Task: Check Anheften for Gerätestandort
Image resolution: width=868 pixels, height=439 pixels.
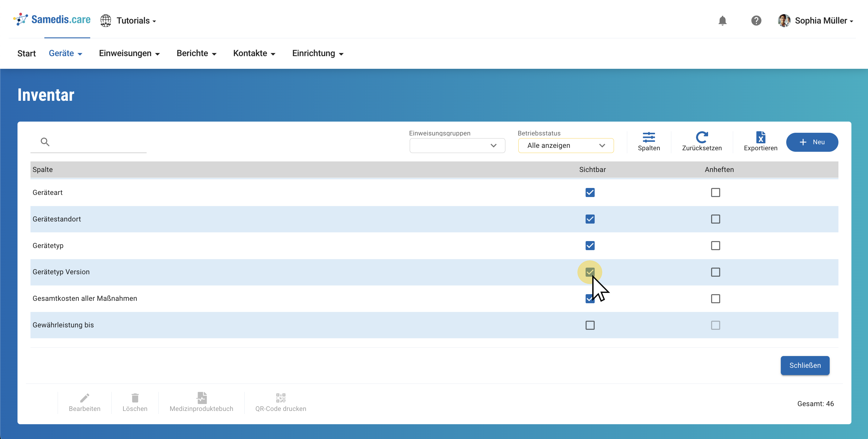Action: pos(715,219)
